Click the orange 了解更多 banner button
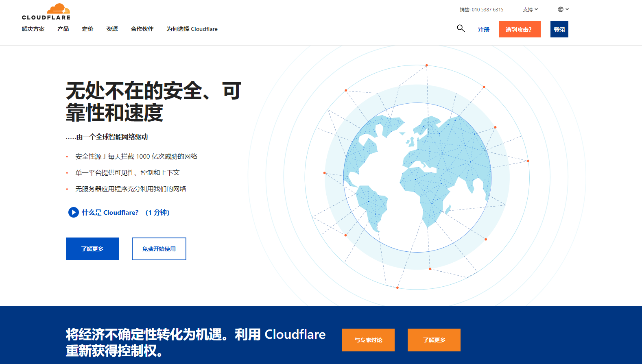The image size is (642, 364). click(x=434, y=340)
